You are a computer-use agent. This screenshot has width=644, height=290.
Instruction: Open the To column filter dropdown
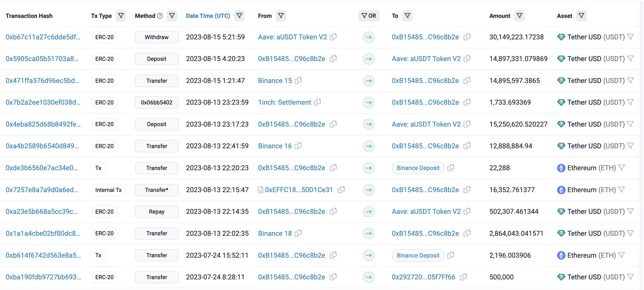pos(407,16)
